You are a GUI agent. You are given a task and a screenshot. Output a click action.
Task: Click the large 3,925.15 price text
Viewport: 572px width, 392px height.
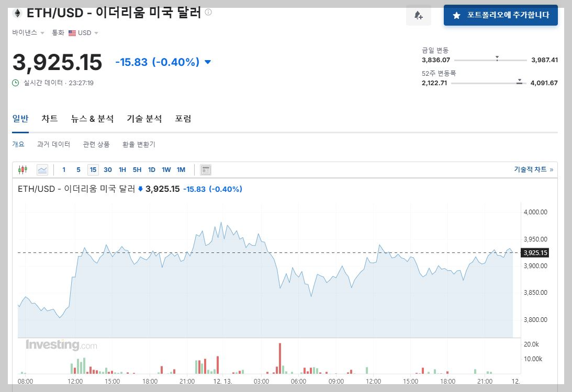point(57,62)
